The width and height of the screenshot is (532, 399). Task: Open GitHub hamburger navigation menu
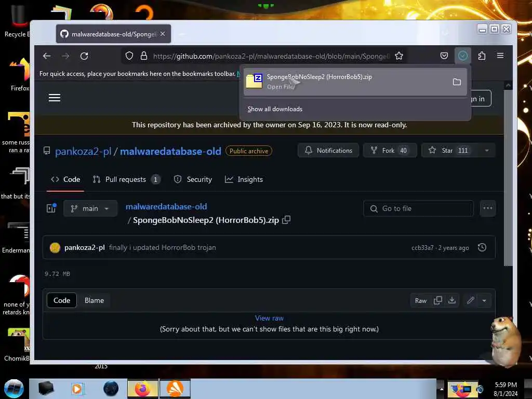pyautogui.click(x=54, y=98)
